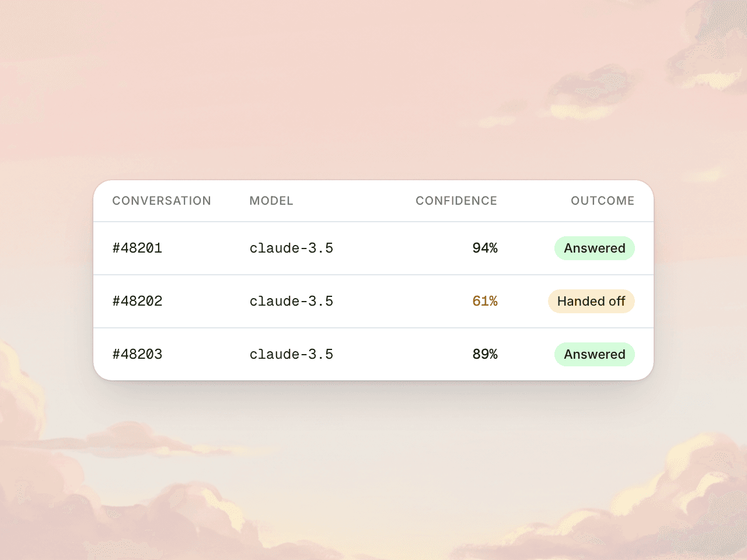Click the Answered badge for #48203
Viewport: 747px width, 560px height.
595,354
